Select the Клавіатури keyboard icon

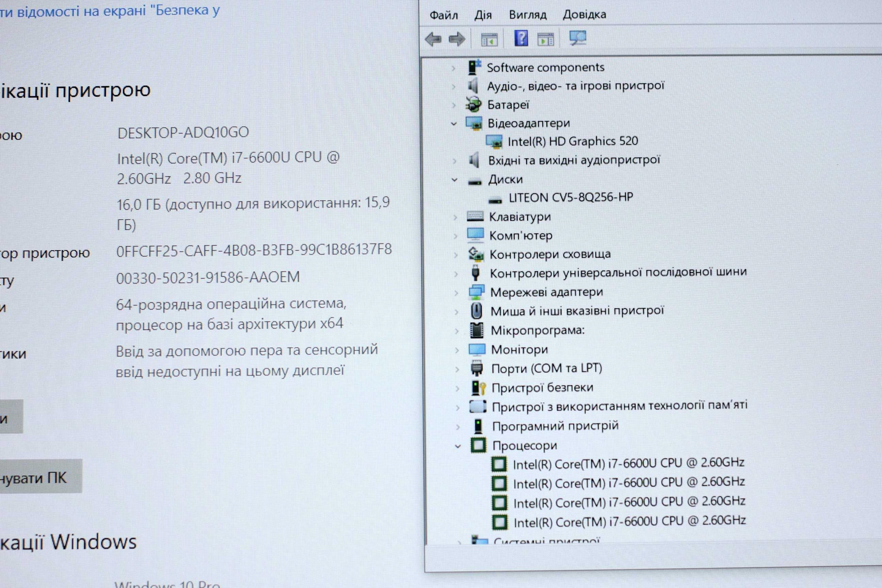(475, 217)
